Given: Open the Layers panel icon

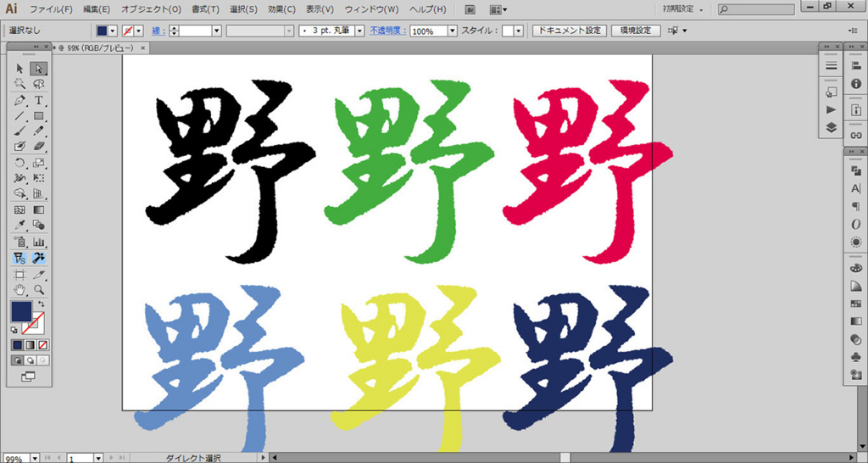Looking at the screenshot, I should (831, 127).
